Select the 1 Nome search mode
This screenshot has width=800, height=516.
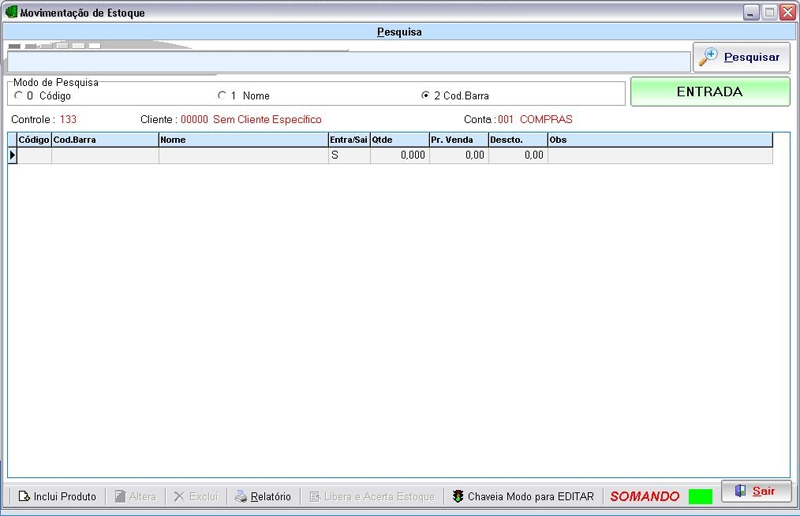(222, 96)
